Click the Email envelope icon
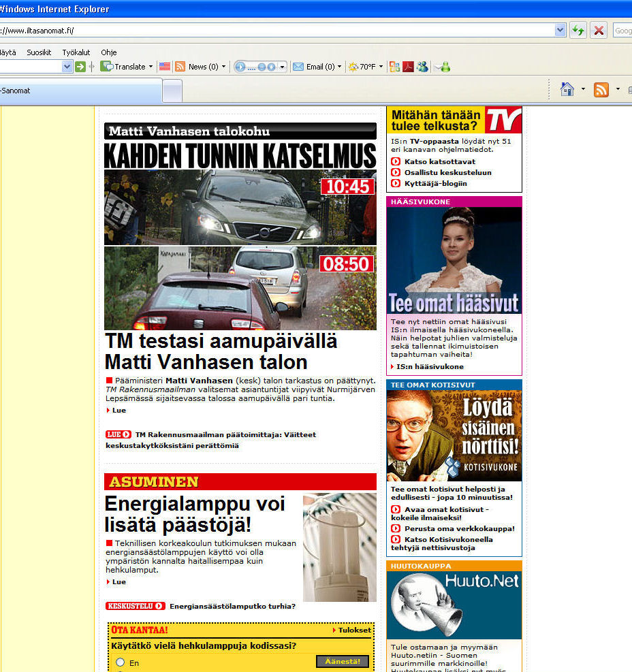This screenshot has height=672, width=632. (x=298, y=67)
